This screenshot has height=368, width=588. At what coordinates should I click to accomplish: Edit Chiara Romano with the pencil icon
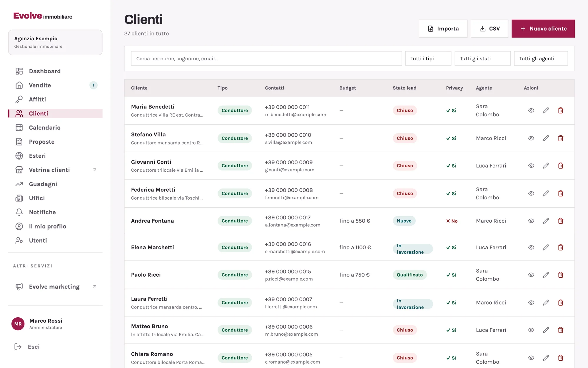[546, 358]
